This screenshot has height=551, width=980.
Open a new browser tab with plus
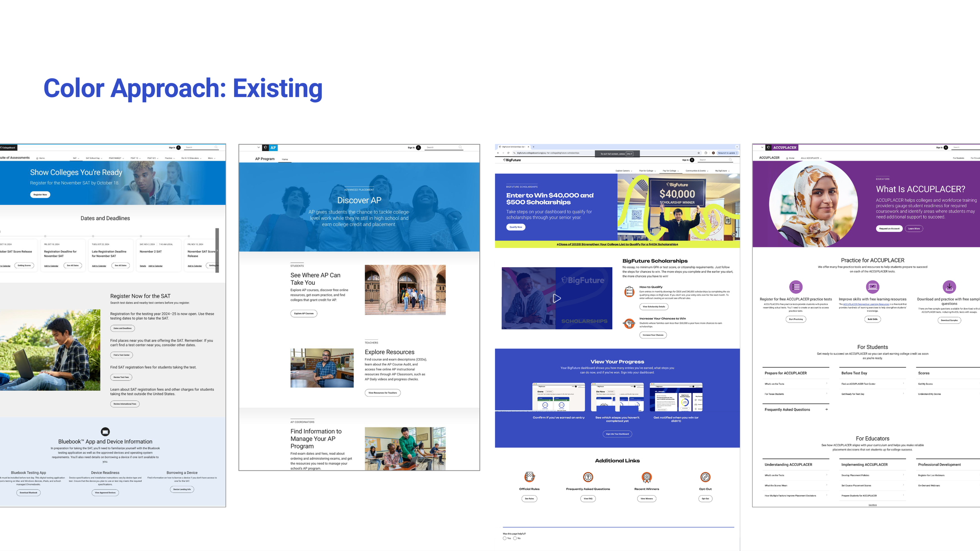pos(534,147)
